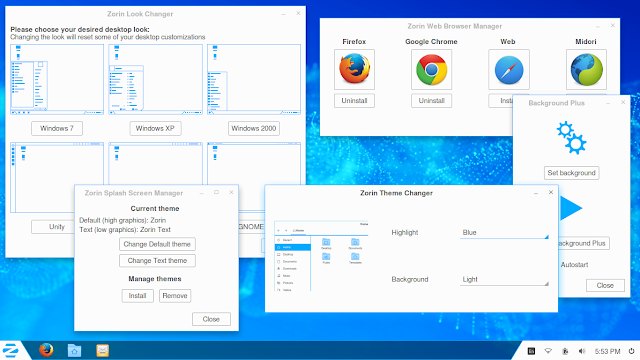This screenshot has width=640, height=360.
Task: Click the Autostart label in Background Plus
Action: click(x=574, y=264)
